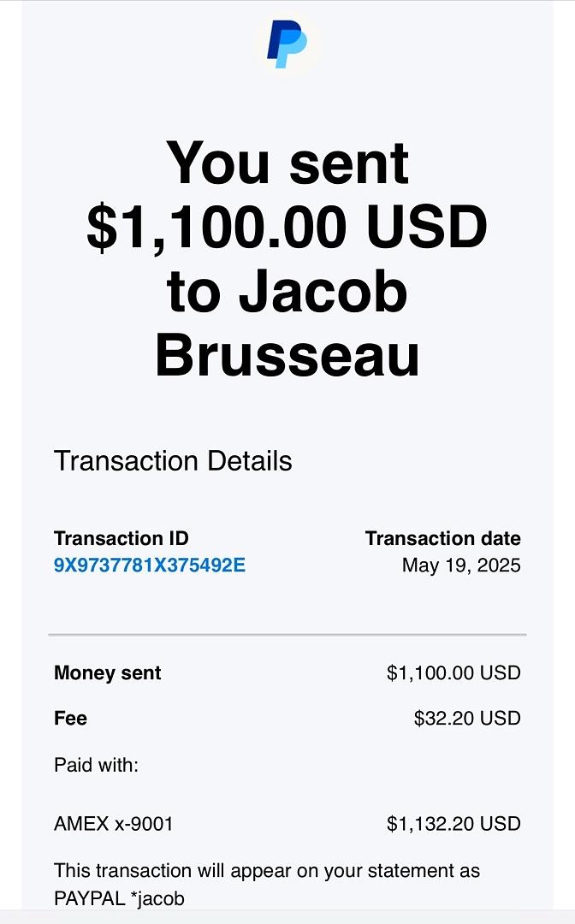Select the date May 19, 2025

(x=461, y=566)
